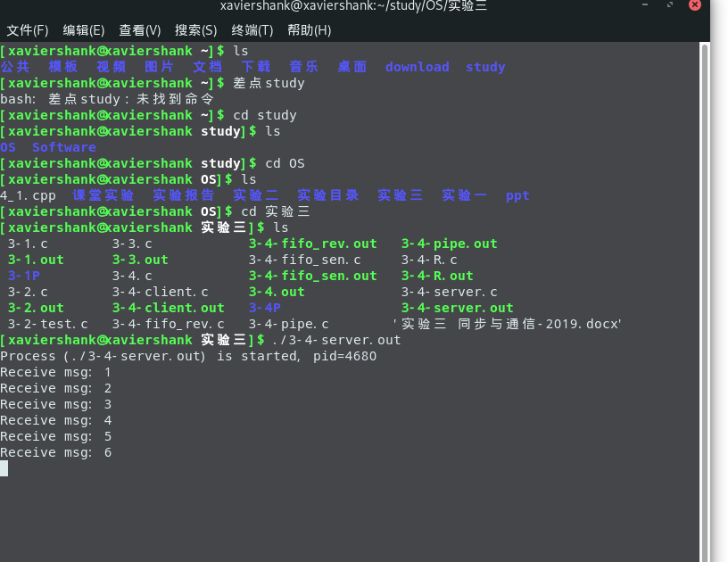Click the 'cd study' command text
The width and height of the screenshot is (728, 562).
pyautogui.click(x=265, y=115)
